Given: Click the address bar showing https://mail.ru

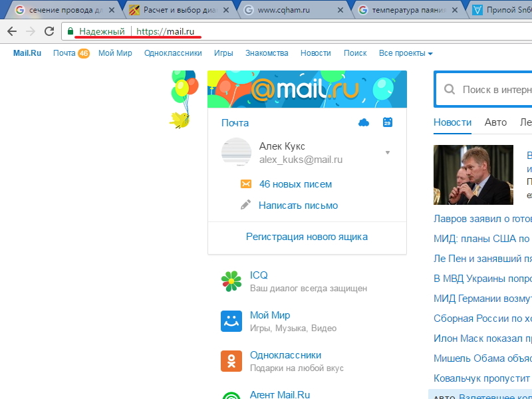Looking at the screenshot, I should [x=297, y=31].
